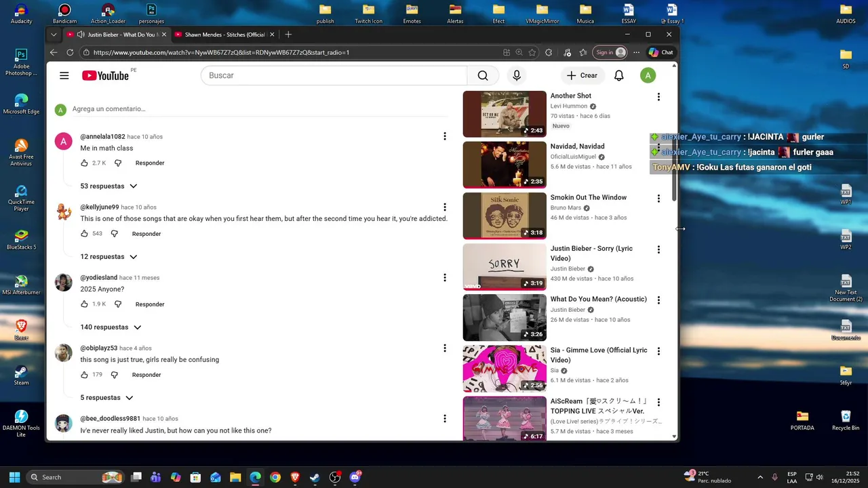Click Responder under @yodiesland comment
868x488 pixels.
tap(150, 304)
